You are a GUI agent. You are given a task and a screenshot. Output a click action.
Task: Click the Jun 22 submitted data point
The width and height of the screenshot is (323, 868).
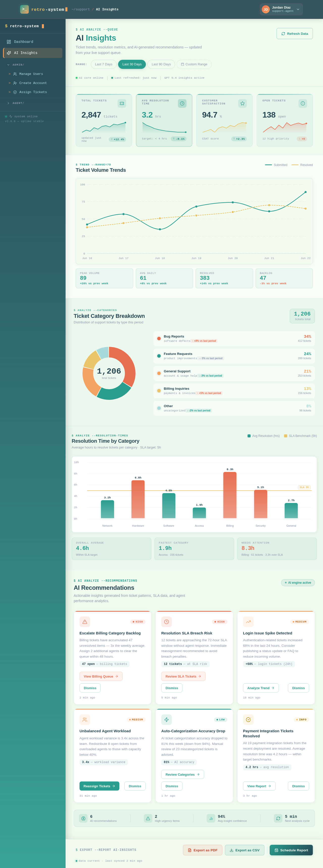pos(306,192)
